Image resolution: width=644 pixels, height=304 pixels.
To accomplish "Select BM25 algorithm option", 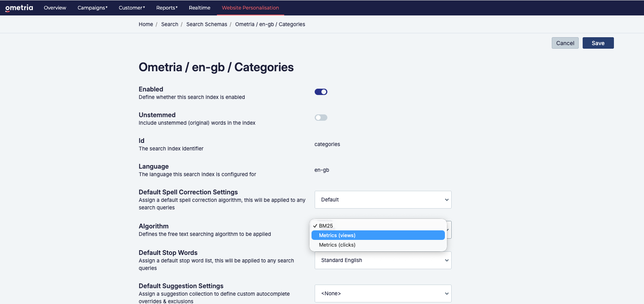I will click(x=378, y=226).
